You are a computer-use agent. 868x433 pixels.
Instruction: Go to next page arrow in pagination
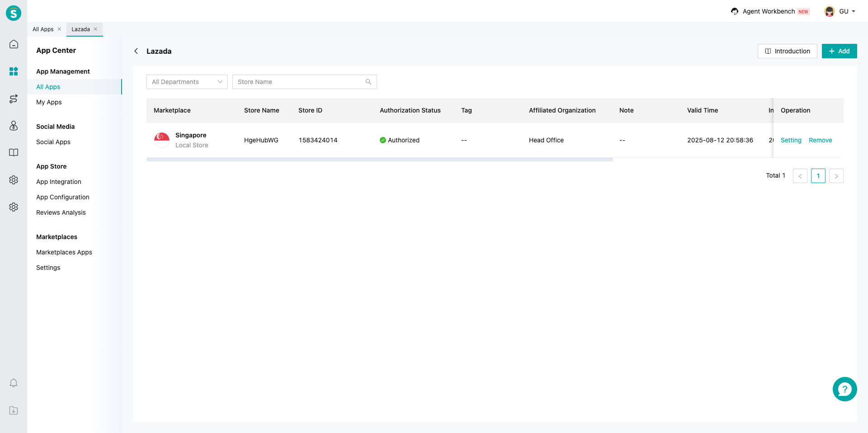[x=836, y=176]
